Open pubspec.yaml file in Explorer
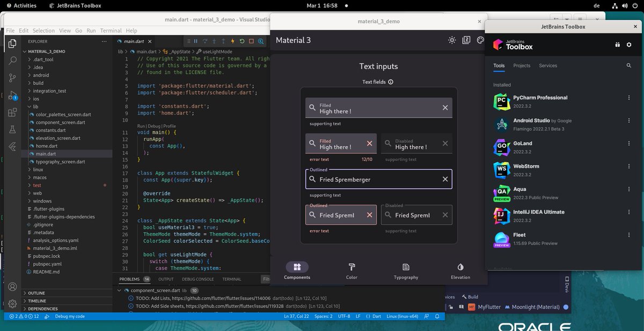This screenshot has width=644, height=331. click(x=47, y=264)
